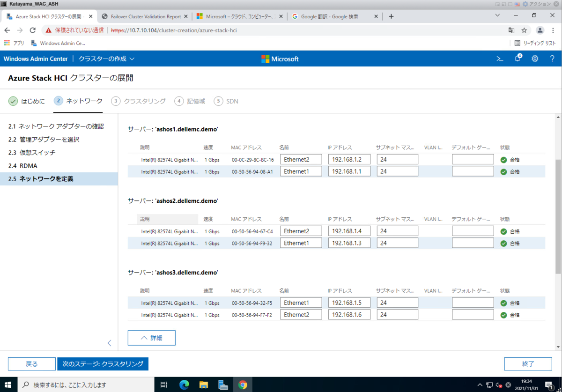This screenshot has width=562, height=392.
Task: Edit IP address field 192.168.1.6
Action: point(349,315)
